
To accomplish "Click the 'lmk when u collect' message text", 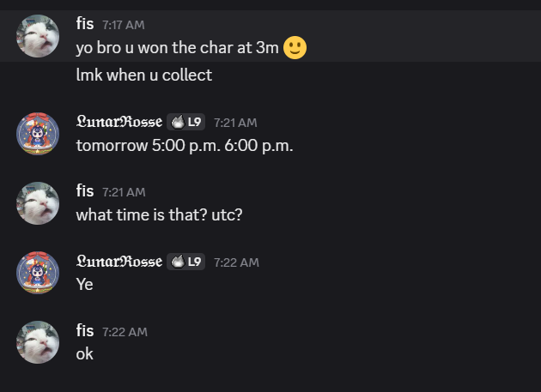I will point(143,75).
